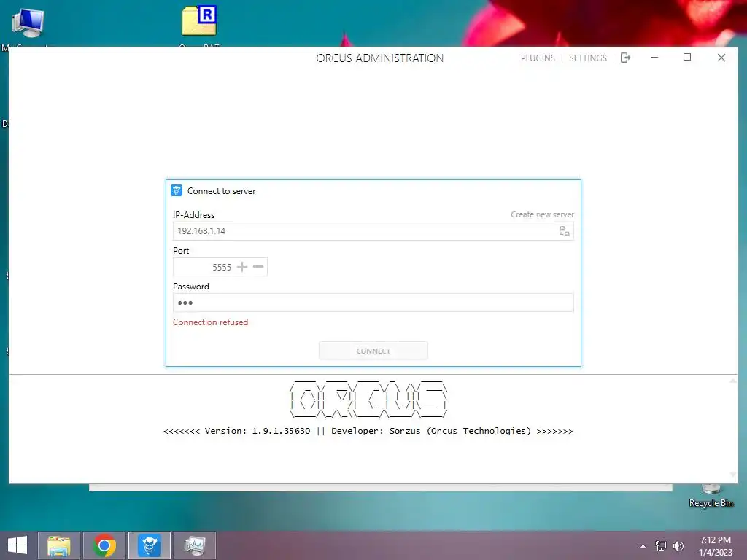Click the CONNECT button
This screenshot has width=747, height=560.
tap(373, 351)
